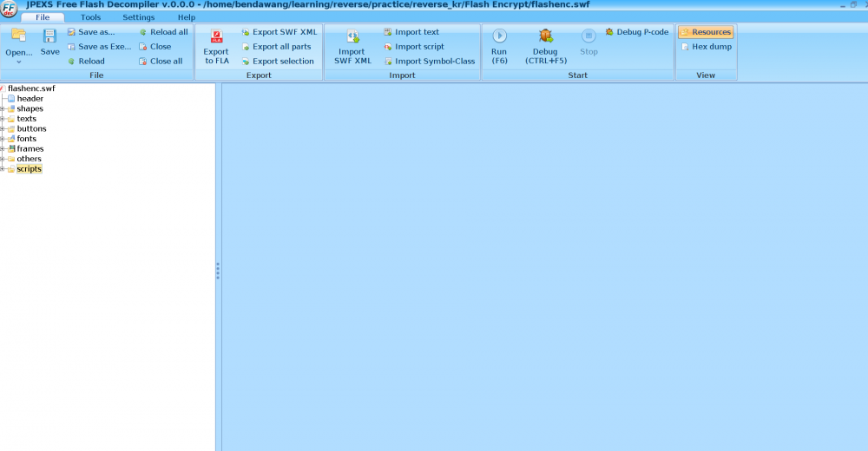Select the texts tree label
The image size is (868, 451).
pos(27,119)
